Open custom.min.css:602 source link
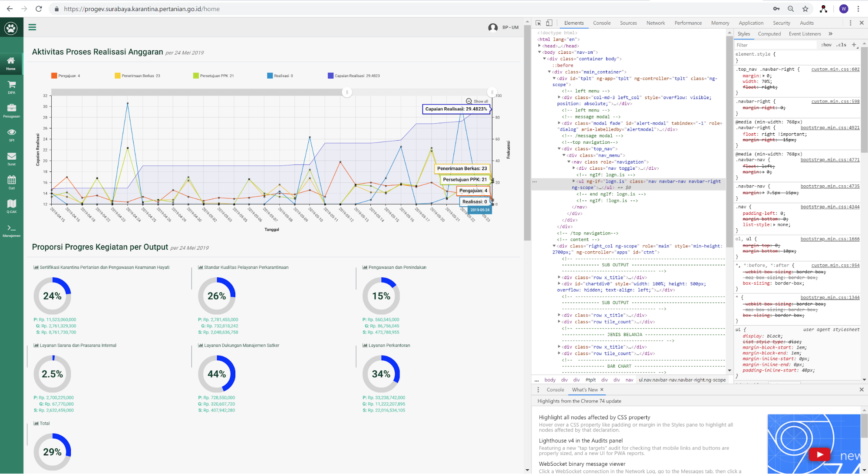This screenshot has width=868, height=474. pyautogui.click(x=835, y=69)
